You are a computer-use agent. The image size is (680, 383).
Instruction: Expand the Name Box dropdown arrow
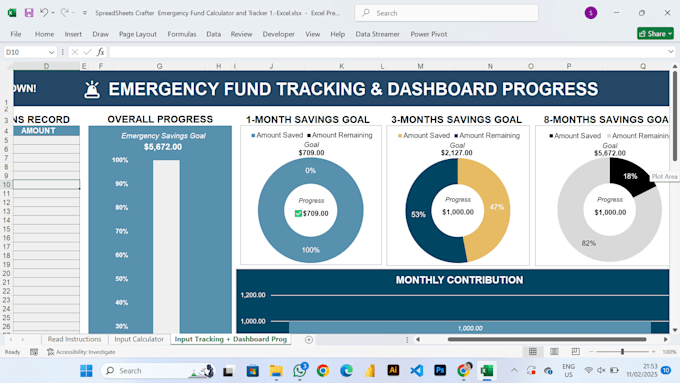[51, 52]
